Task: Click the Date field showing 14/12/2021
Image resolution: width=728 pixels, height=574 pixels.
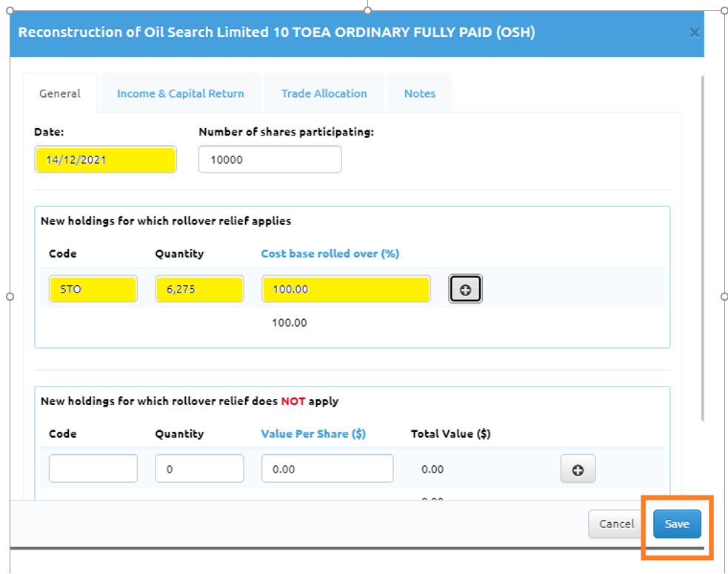Action: pos(105,160)
